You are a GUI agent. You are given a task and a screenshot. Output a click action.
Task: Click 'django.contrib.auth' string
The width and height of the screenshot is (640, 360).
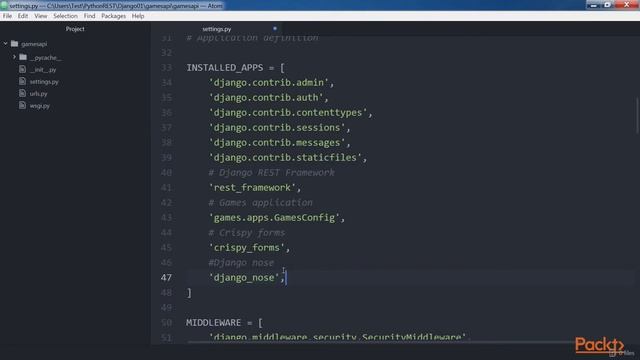(266, 98)
